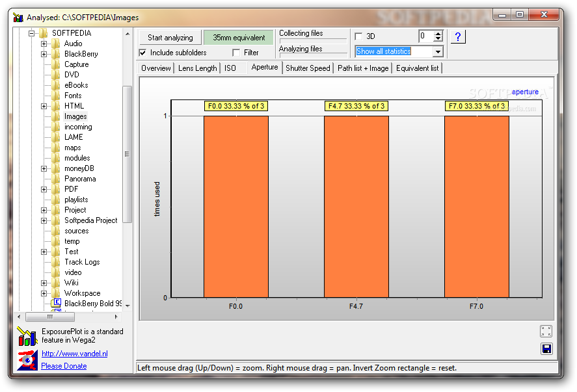Click the temp folder icon
The height and width of the screenshot is (392, 577).
[56, 241]
